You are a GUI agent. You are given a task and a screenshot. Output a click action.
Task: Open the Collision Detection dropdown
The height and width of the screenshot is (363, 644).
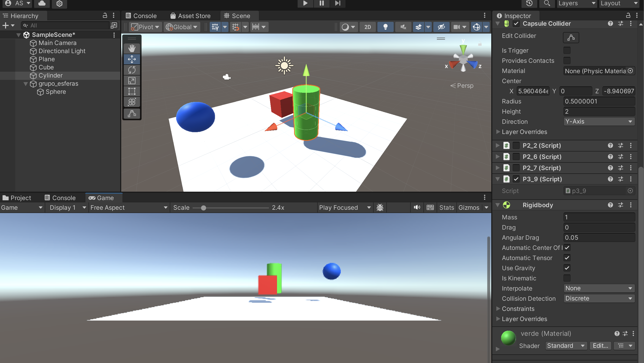(x=599, y=298)
